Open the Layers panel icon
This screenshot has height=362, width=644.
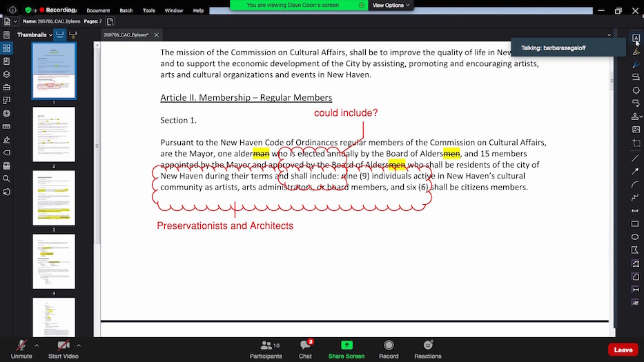click(x=7, y=74)
